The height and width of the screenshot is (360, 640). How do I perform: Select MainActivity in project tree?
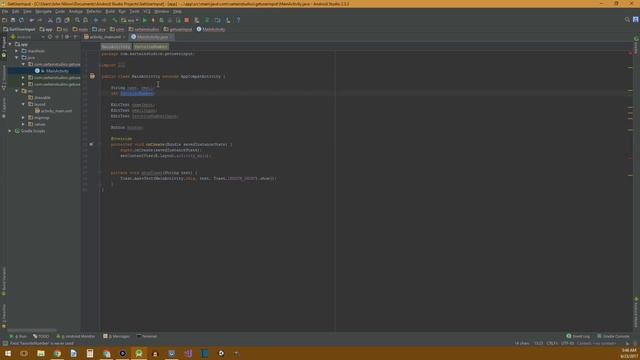pyautogui.click(x=57, y=71)
